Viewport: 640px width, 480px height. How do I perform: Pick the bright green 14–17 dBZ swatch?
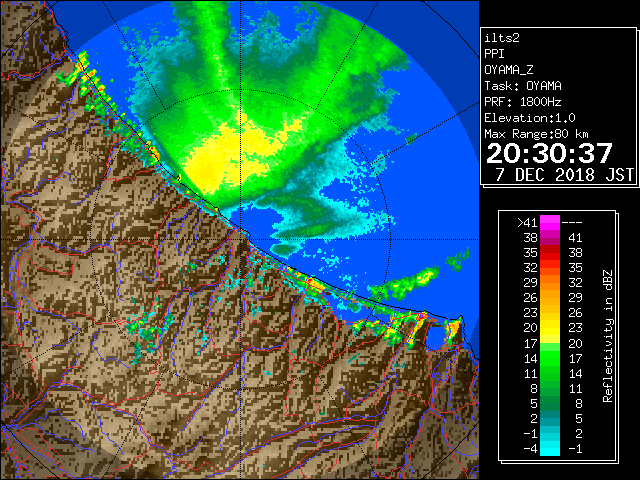coord(550,358)
